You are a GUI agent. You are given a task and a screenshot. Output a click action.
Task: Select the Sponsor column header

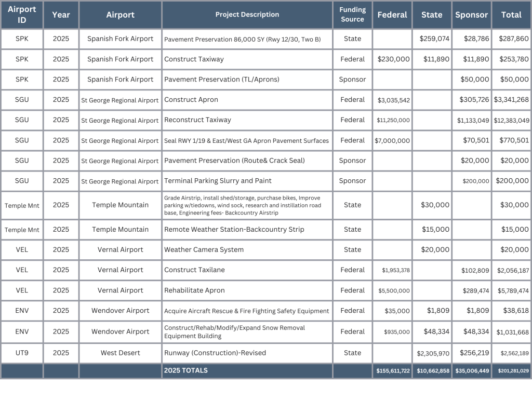tap(472, 15)
